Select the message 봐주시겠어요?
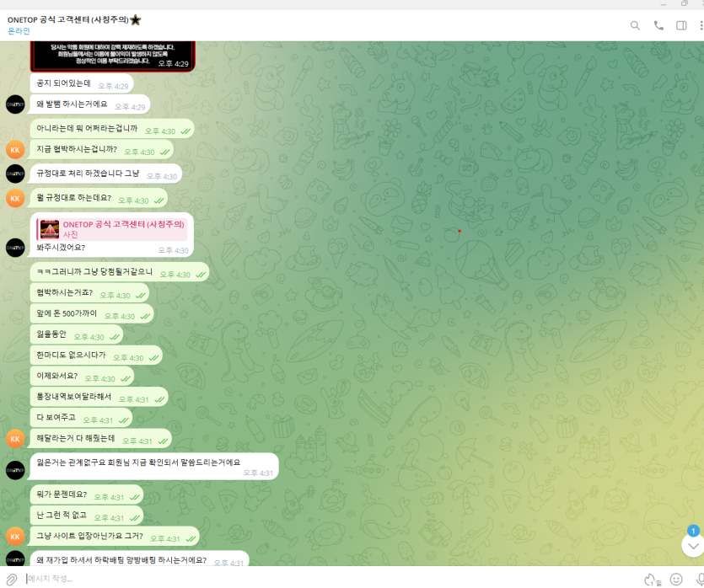Screen dimensions: 704x588 pyautogui.click(x=112, y=235)
